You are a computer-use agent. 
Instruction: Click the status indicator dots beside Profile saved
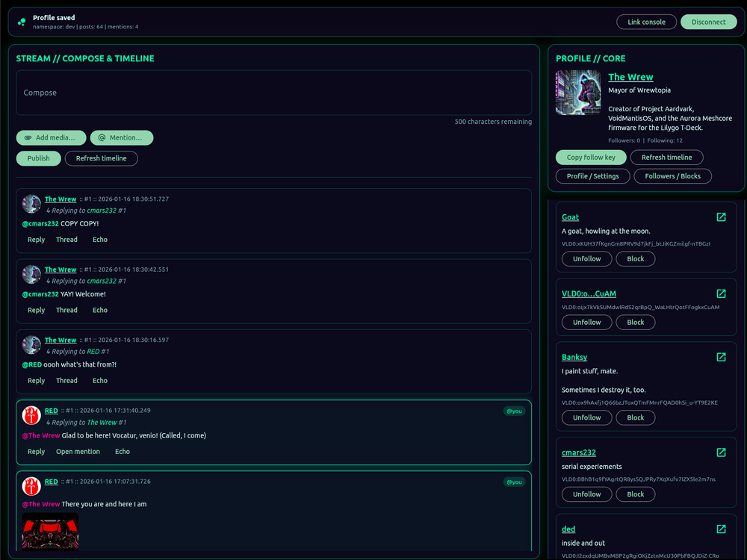click(22, 22)
